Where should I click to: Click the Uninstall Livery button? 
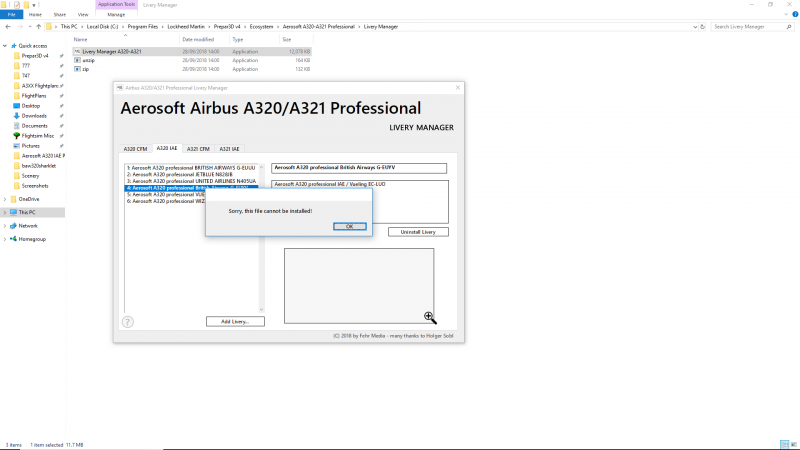point(418,232)
